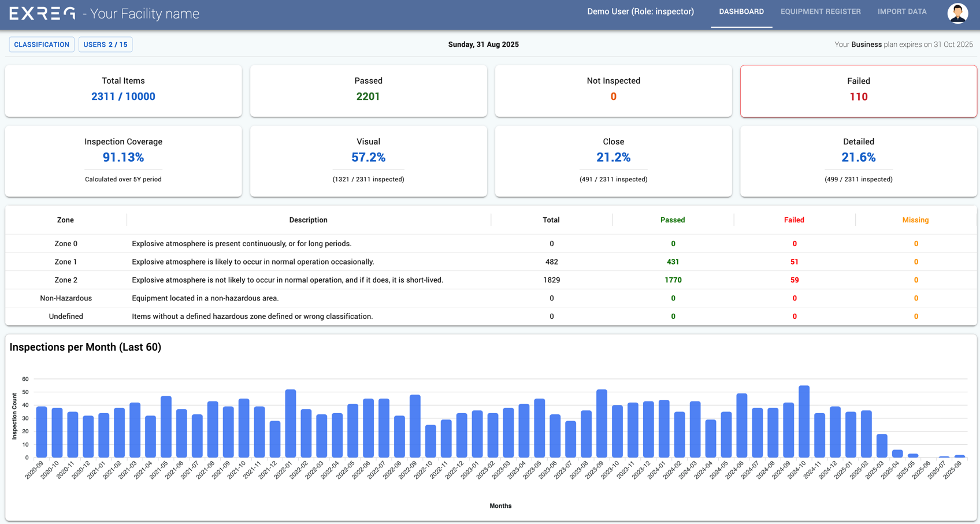
Task: Open the Not Inspected card
Action: [613, 91]
